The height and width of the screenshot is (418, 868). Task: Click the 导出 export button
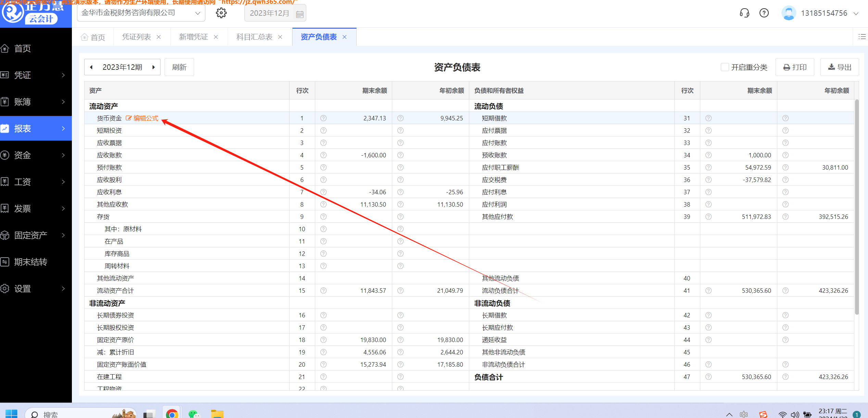tap(840, 67)
